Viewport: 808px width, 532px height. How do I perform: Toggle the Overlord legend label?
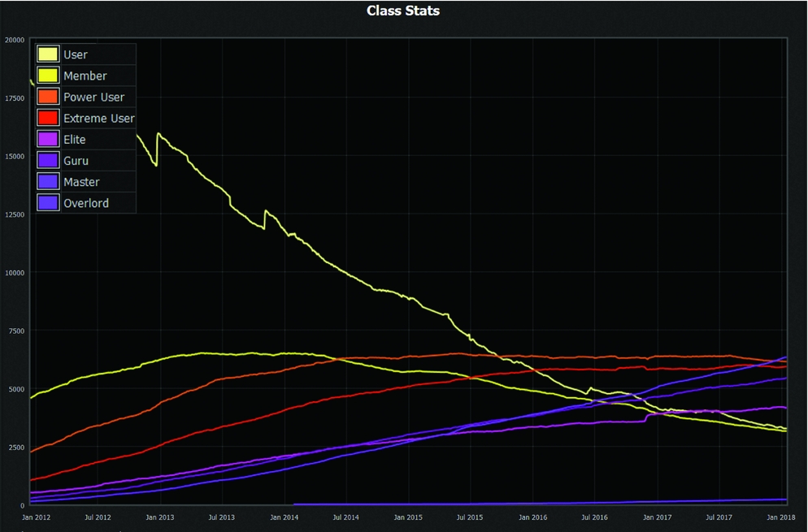(86, 203)
